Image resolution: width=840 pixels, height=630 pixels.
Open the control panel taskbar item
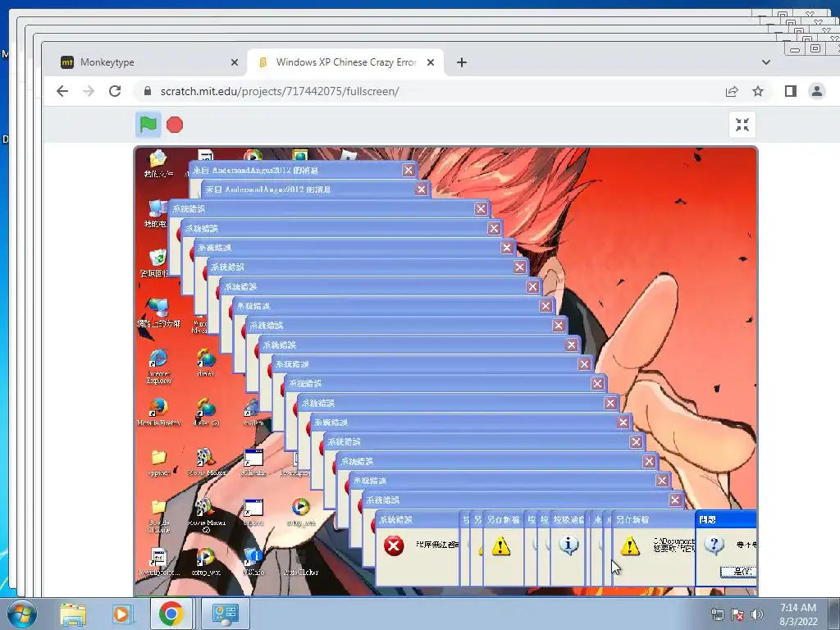coord(225,614)
